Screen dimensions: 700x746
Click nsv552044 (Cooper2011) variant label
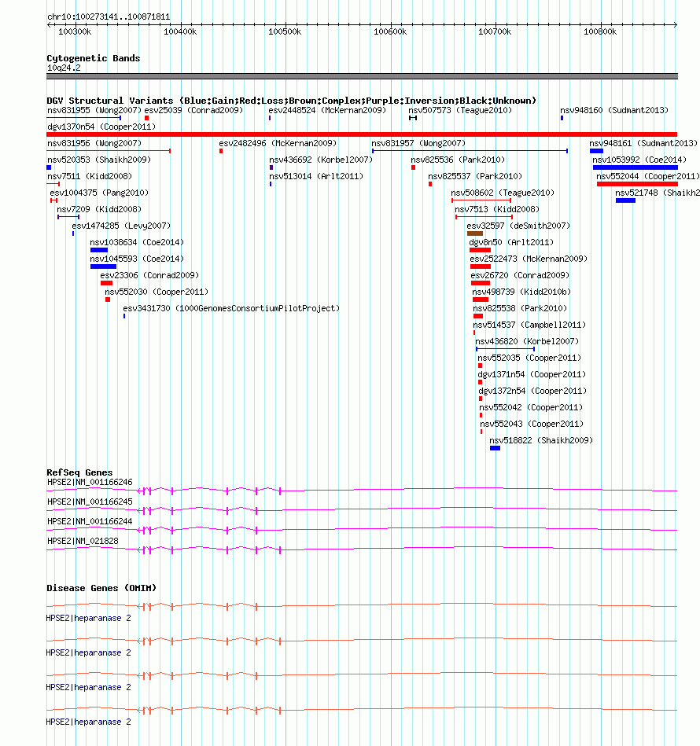click(648, 177)
